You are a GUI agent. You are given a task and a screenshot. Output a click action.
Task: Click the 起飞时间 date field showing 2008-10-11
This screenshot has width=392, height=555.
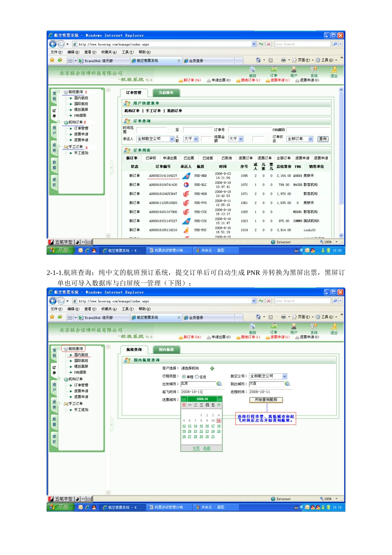coord(201,392)
